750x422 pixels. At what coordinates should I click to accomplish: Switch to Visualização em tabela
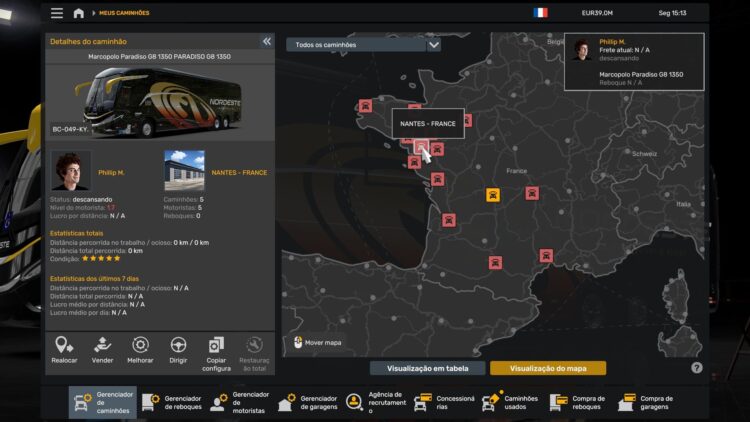click(428, 368)
